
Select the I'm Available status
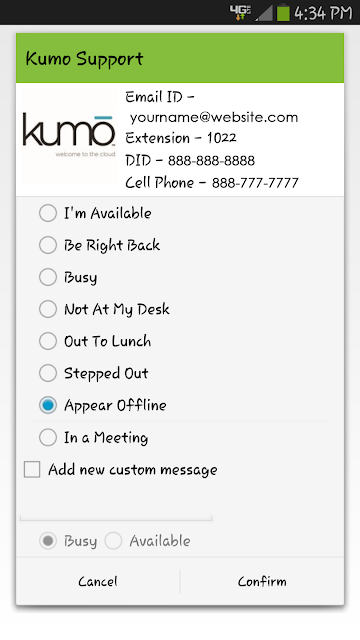point(180,213)
